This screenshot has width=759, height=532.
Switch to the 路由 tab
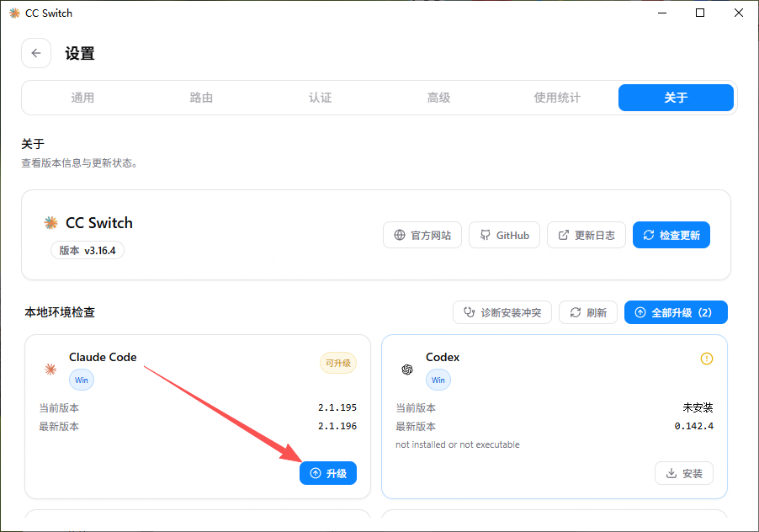coord(201,98)
